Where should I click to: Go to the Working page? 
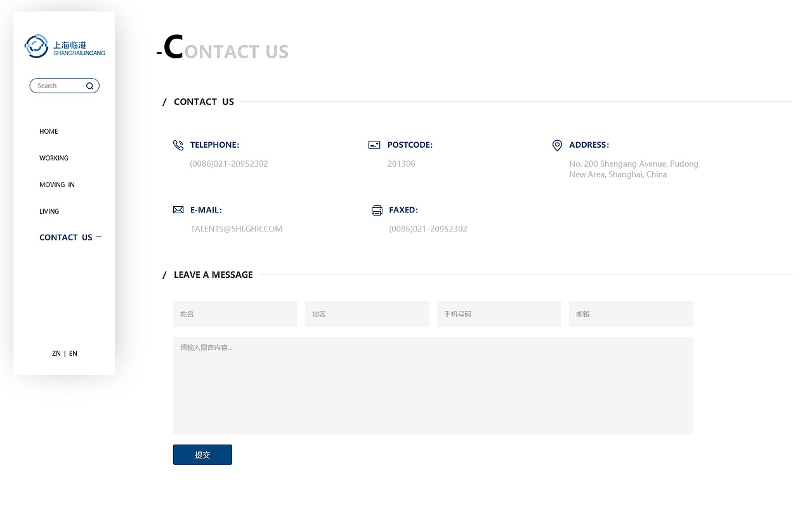(x=54, y=159)
